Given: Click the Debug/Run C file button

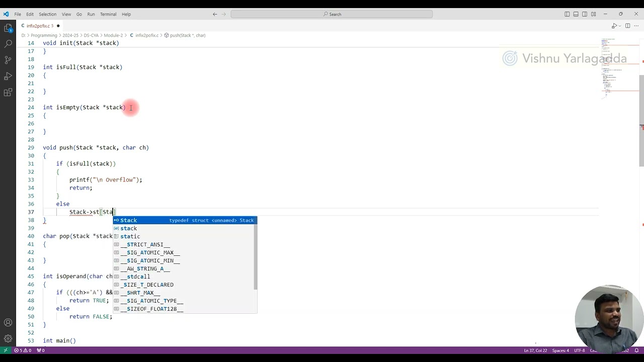Looking at the screenshot, I should pos(614,26).
